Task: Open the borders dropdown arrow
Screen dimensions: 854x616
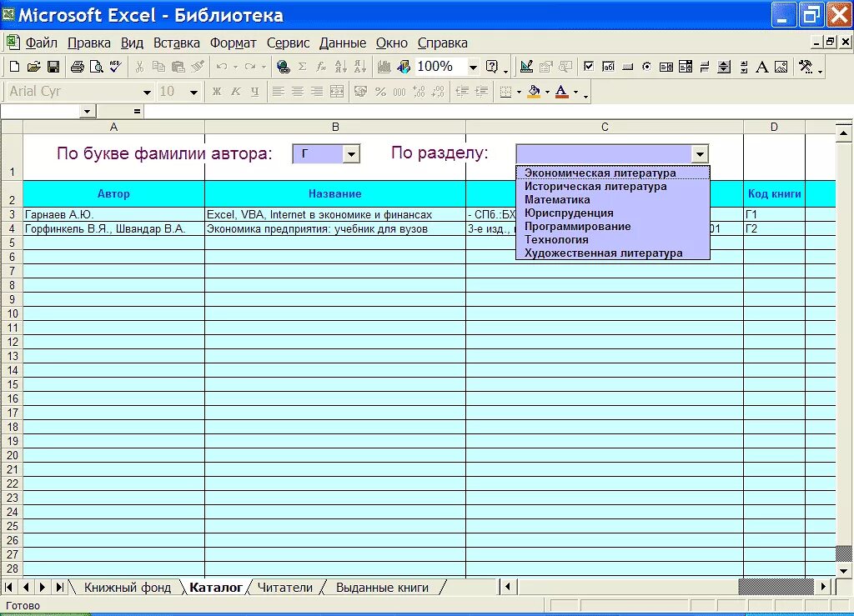Action: (519, 92)
